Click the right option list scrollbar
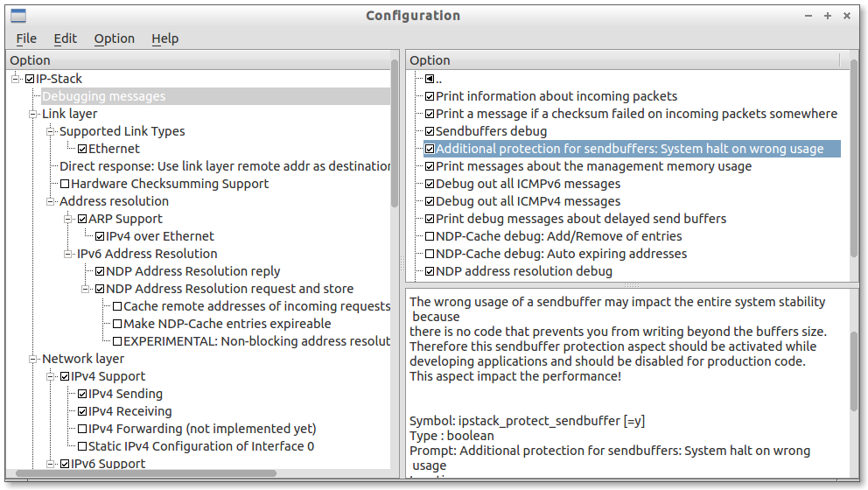 (854, 157)
